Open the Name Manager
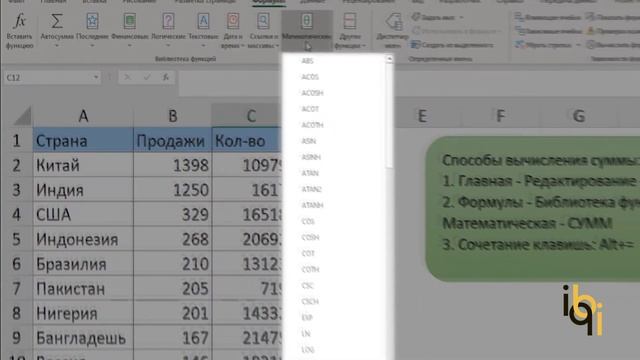The image size is (640, 360). 393,31
